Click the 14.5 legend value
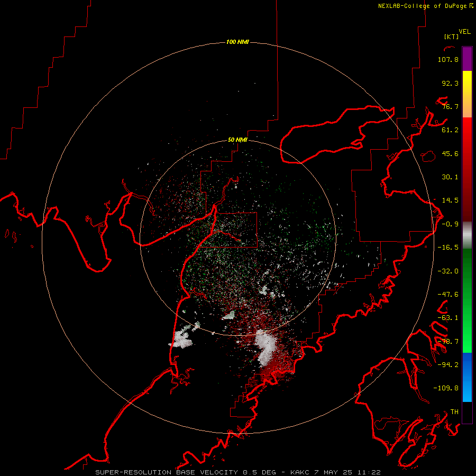This screenshot has width=476, height=476. pyautogui.click(x=450, y=200)
